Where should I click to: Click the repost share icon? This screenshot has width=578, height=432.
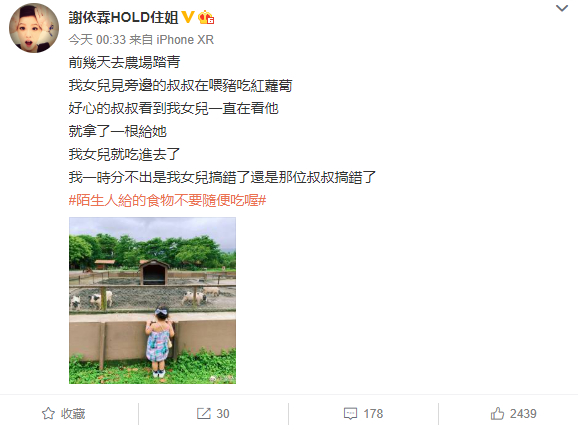click(x=203, y=414)
